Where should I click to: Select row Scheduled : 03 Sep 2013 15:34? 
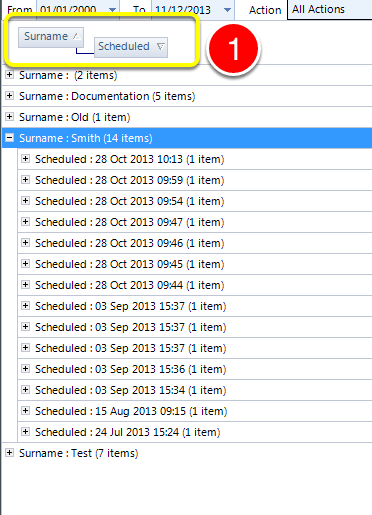[x=195, y=390]
